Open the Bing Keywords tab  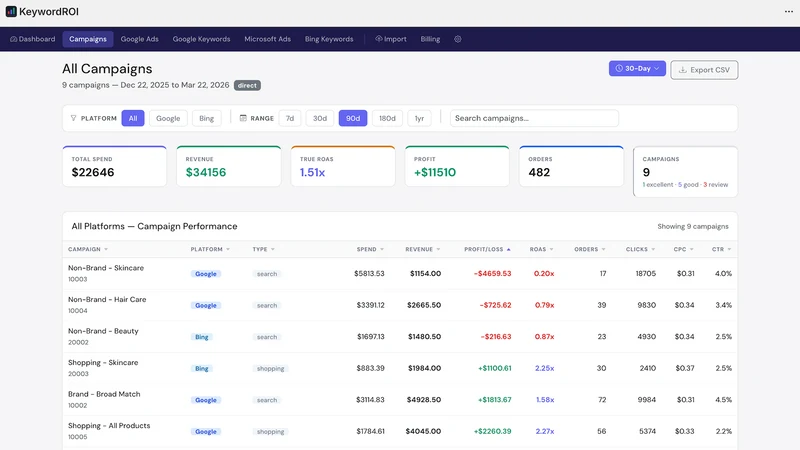tap(329, 39)
